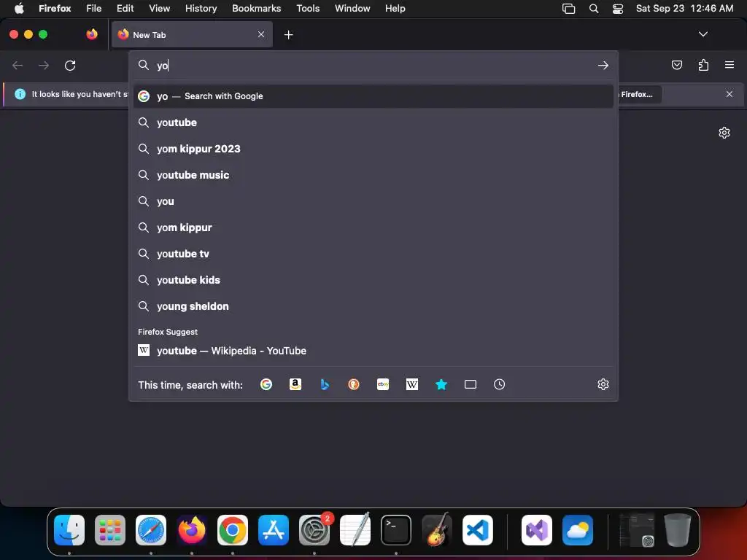Click the Go arrow in address bar

(603, 65)
